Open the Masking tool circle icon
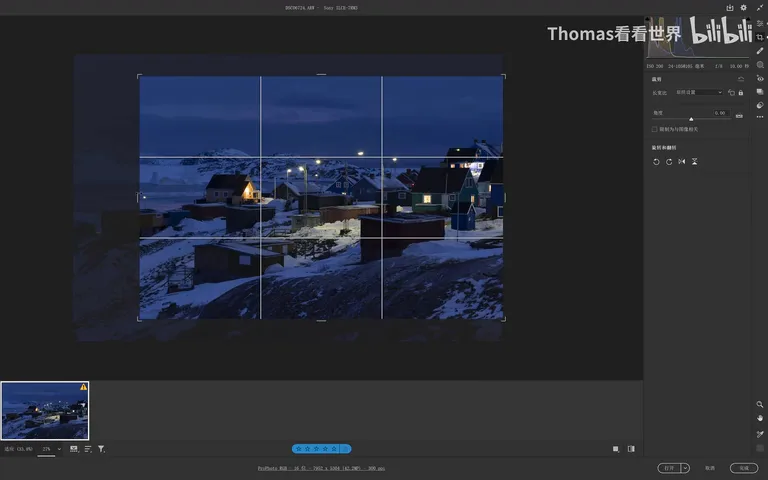This screenshot has width=768, height=480. coord(760,65)
